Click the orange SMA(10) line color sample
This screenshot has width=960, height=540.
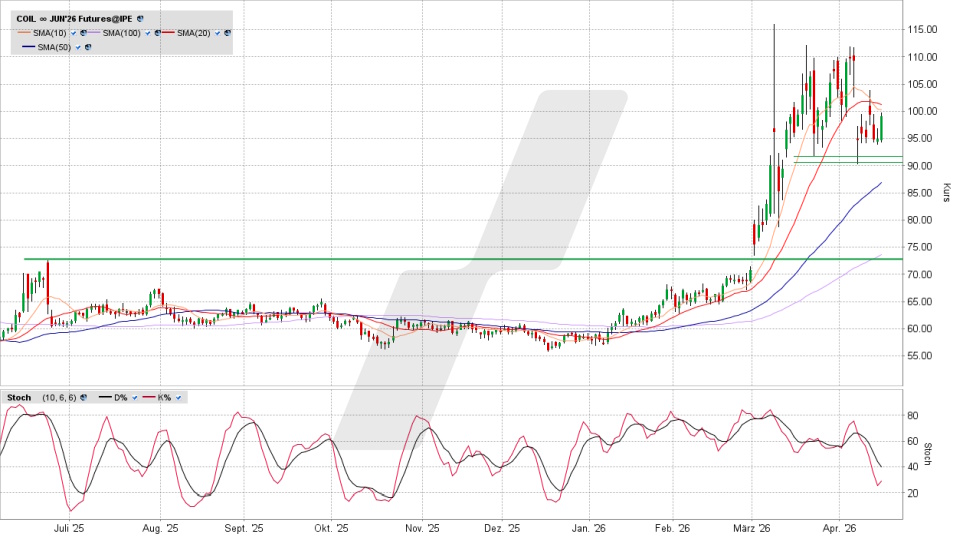point(24,33)
